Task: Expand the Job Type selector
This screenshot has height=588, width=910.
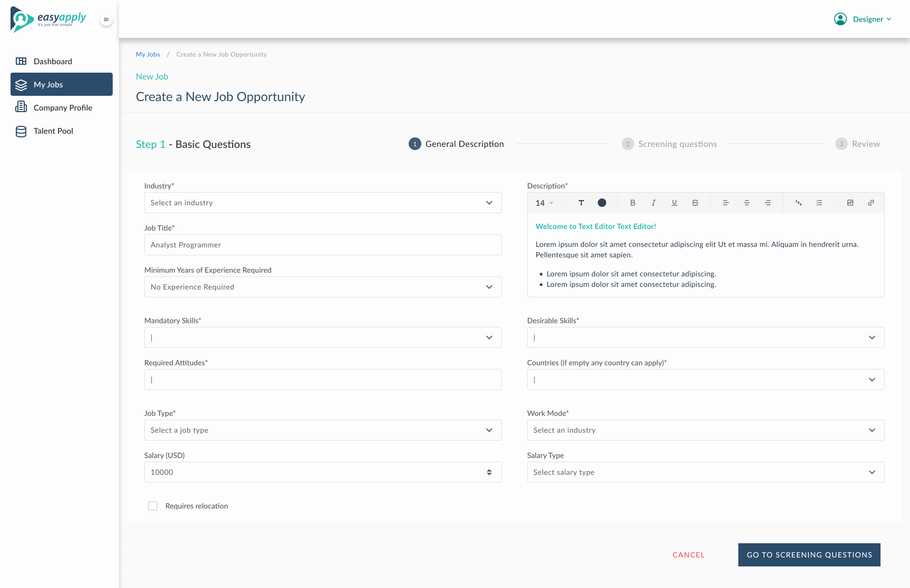Action: click(x=322, y=430)
